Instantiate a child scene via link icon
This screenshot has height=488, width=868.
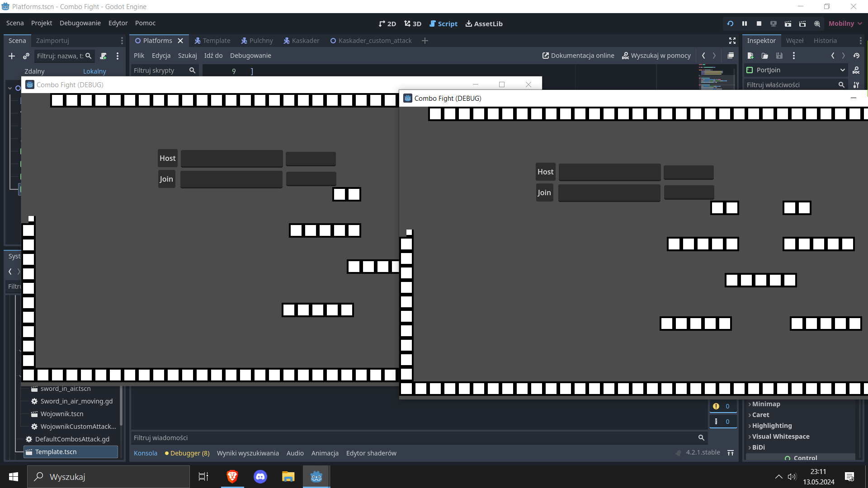(x=26, y=56)
